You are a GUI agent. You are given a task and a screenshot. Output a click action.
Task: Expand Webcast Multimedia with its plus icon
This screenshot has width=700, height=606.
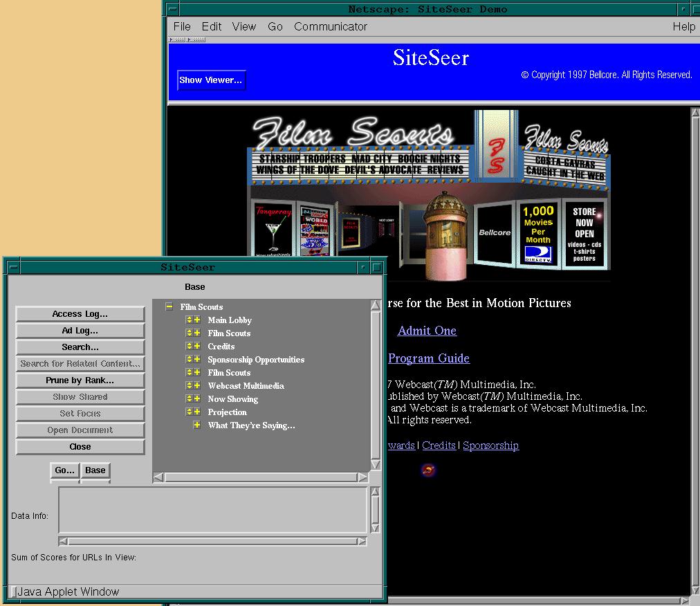tap(197, 385)
